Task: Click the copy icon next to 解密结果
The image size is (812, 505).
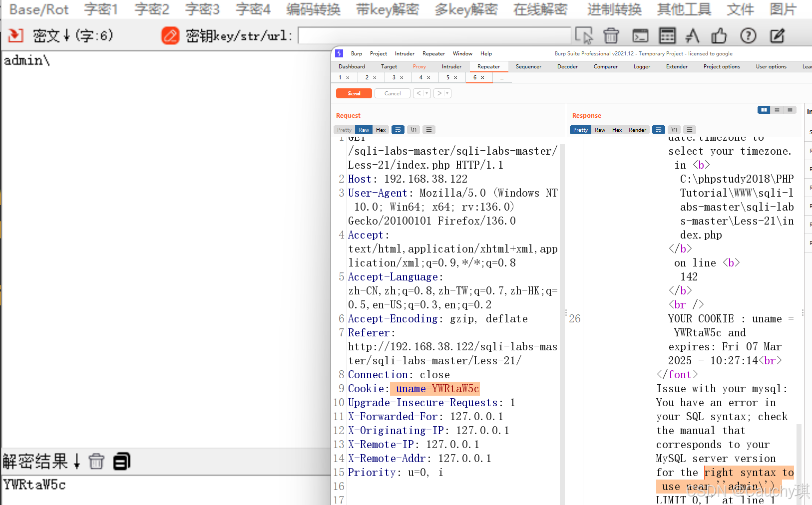Action: point(121,462)
